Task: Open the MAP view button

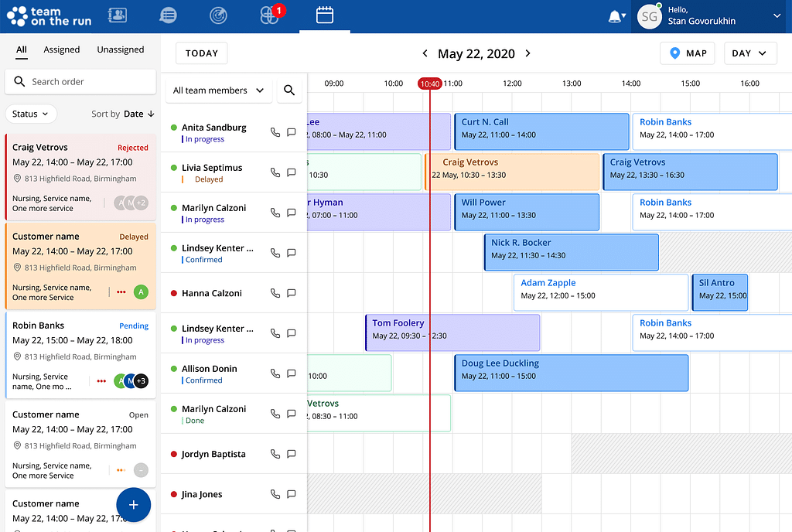Action: point(688,53)
